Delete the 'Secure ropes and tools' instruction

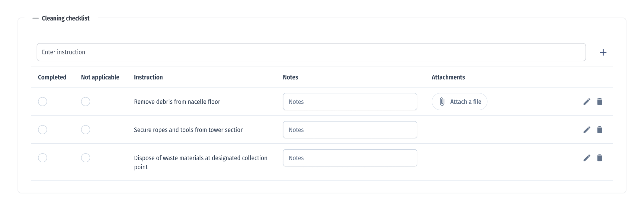tap(600, 130)
